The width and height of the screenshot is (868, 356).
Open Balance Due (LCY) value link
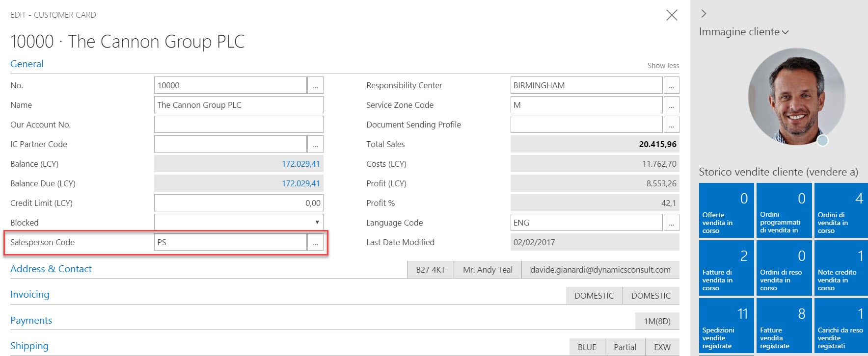300,183
